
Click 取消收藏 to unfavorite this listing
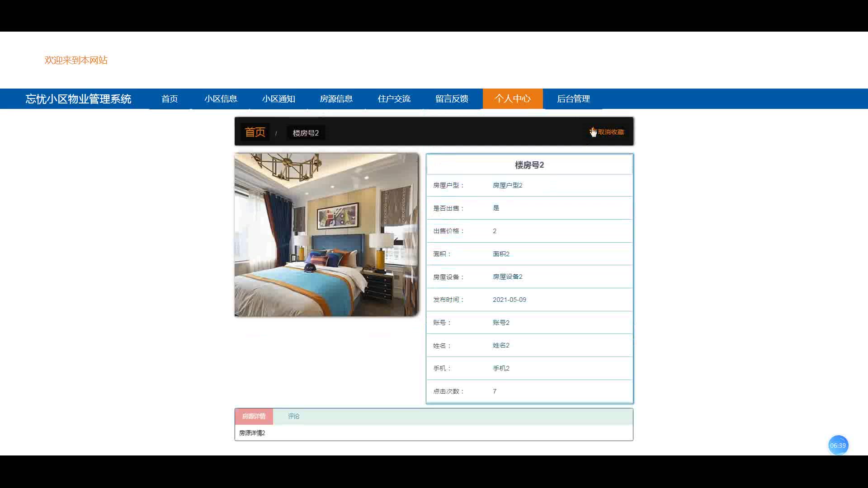[610, 132]
